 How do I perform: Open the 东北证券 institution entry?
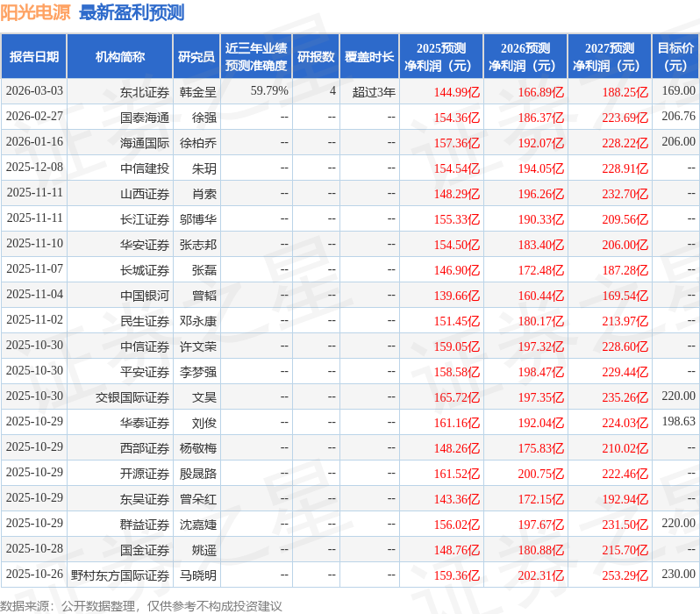[x=145, y=91]
